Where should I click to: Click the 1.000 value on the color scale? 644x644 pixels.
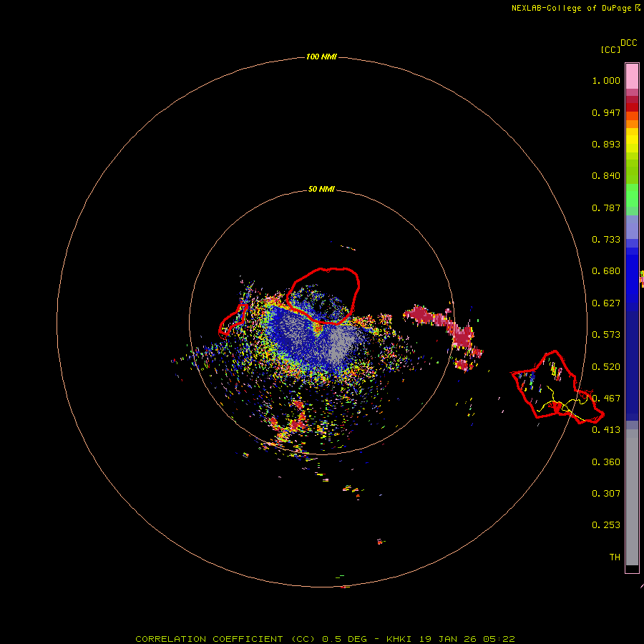click(x=606, y=80)
